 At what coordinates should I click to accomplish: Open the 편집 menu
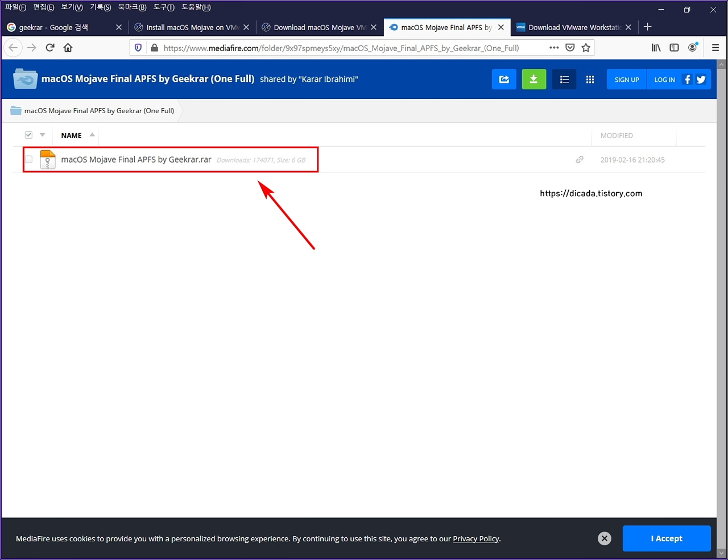click(x=44, y=7)
